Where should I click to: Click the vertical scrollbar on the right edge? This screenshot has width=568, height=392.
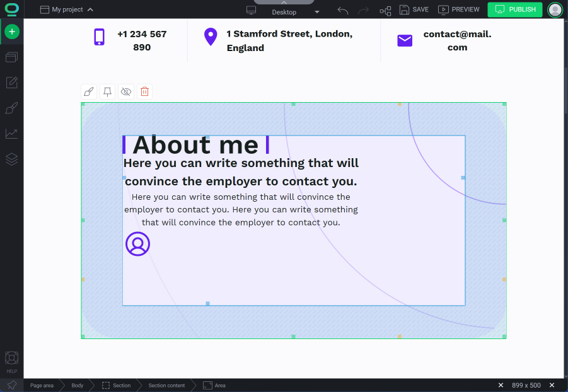point(566,91)
